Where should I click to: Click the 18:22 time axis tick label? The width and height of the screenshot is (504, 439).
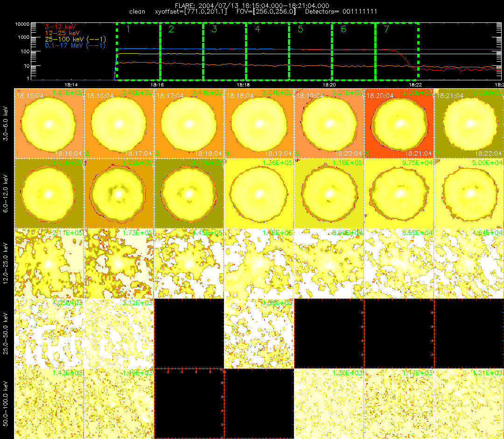click(415, 85)
